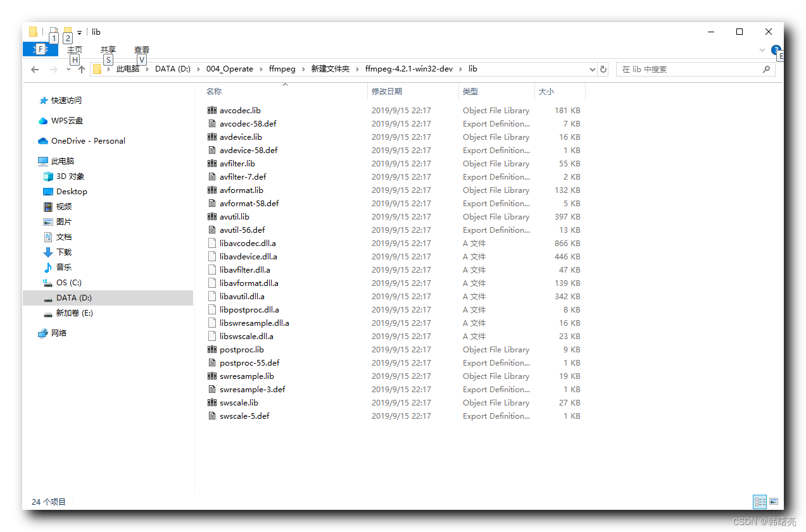Open the 下载 folder from the sidebar

click(x=63, y=252)
